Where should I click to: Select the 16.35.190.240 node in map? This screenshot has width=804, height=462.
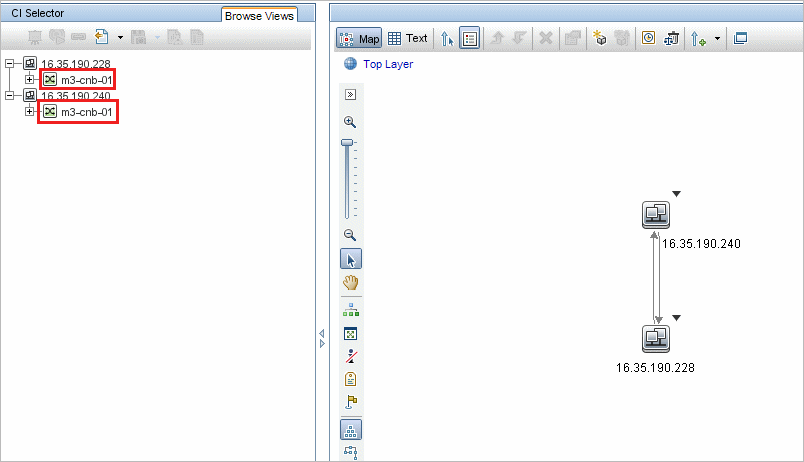coord(656,215)
